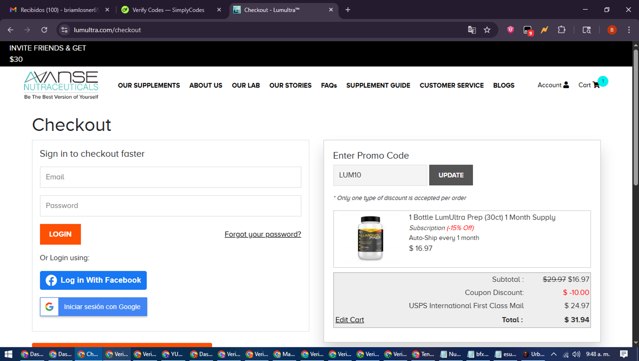Open OUR SUPPLEMENTS menu

(149, 85)
